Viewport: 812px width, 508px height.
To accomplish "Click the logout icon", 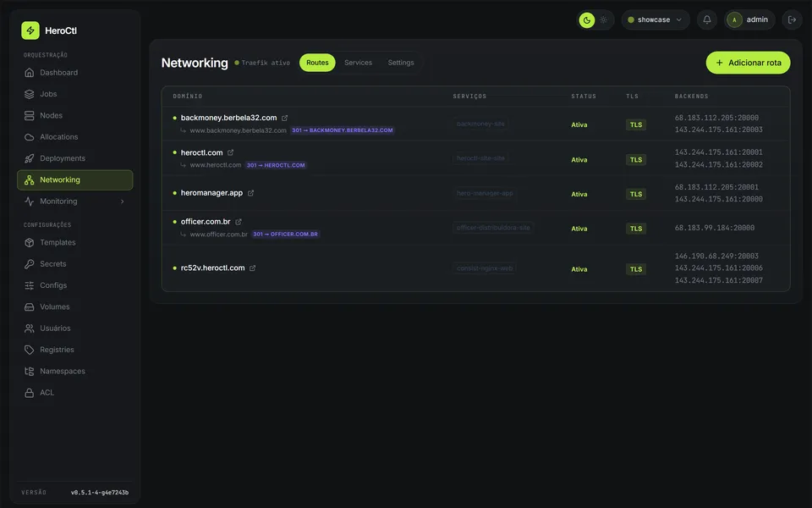I will (792, 19).
